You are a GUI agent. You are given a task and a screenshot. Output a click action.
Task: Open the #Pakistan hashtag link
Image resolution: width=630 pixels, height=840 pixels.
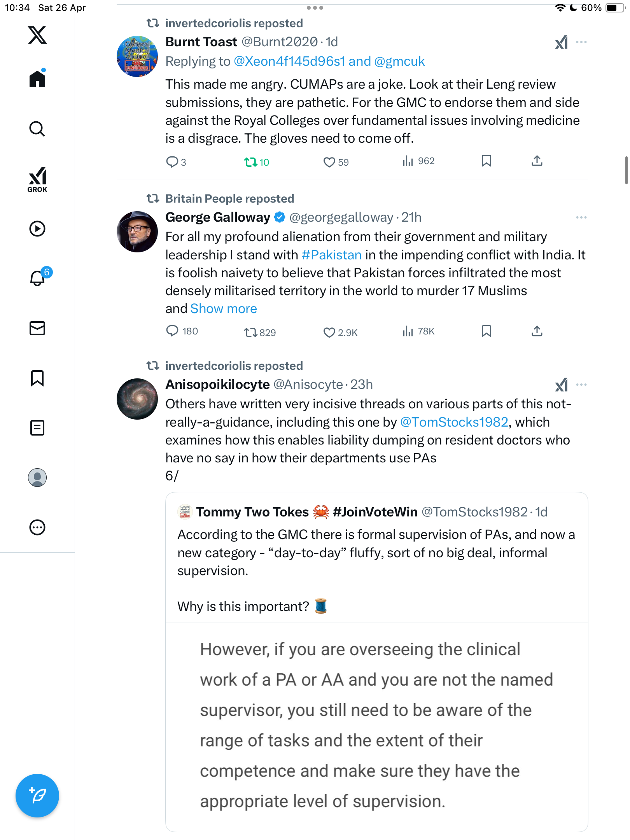[331, 255]
